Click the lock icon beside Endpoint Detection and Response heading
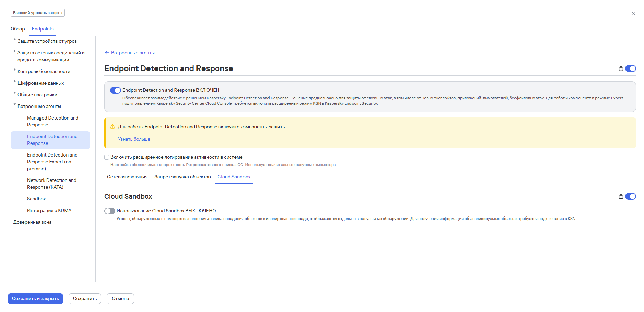 click(x=621, y=68)
